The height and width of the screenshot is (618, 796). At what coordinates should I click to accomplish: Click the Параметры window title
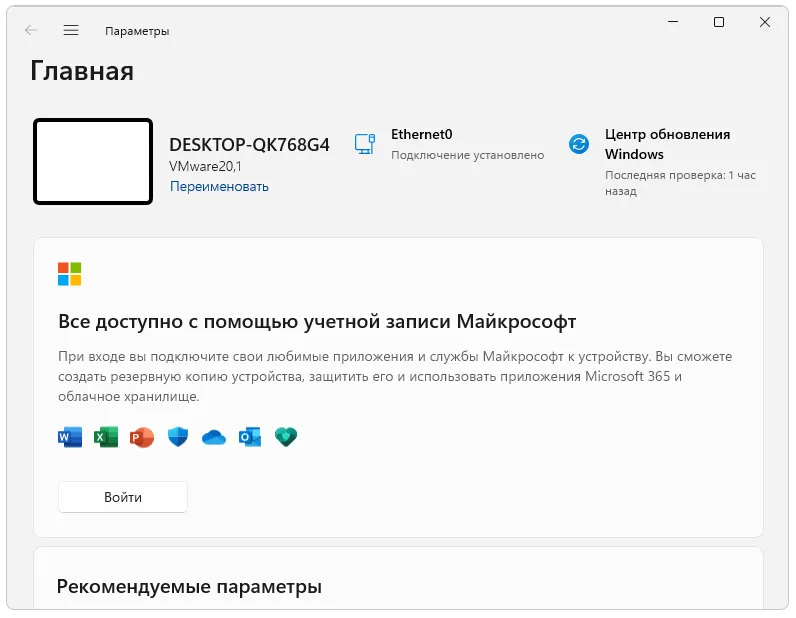[137, 31]
